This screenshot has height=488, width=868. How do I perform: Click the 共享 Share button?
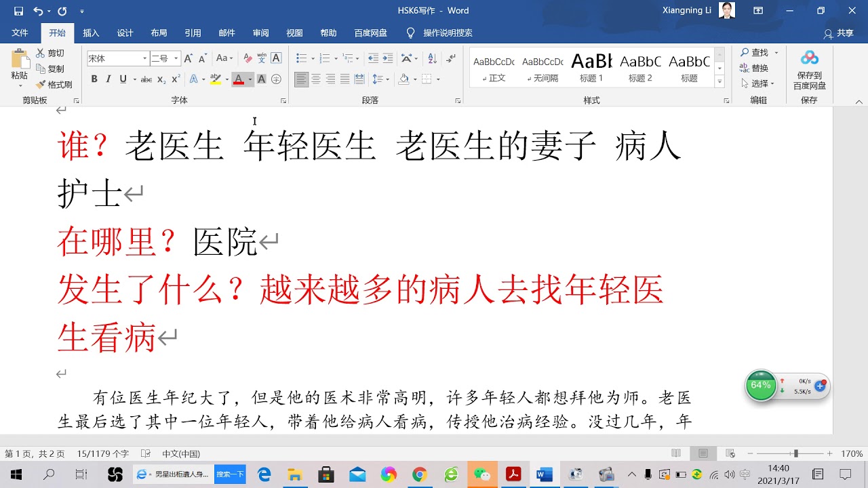coord(839,33)
